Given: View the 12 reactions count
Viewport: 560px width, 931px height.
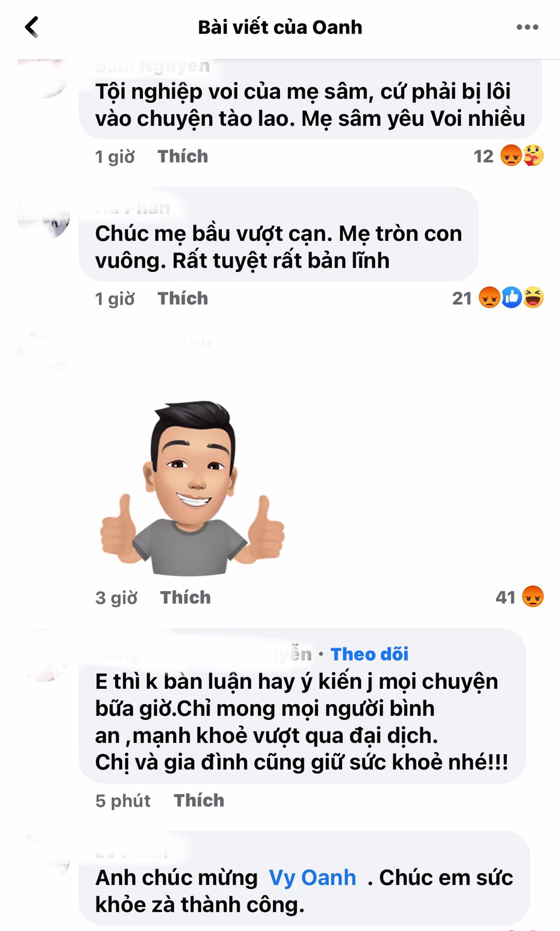Looking at the screenshot, I should (x=483, y=156).
